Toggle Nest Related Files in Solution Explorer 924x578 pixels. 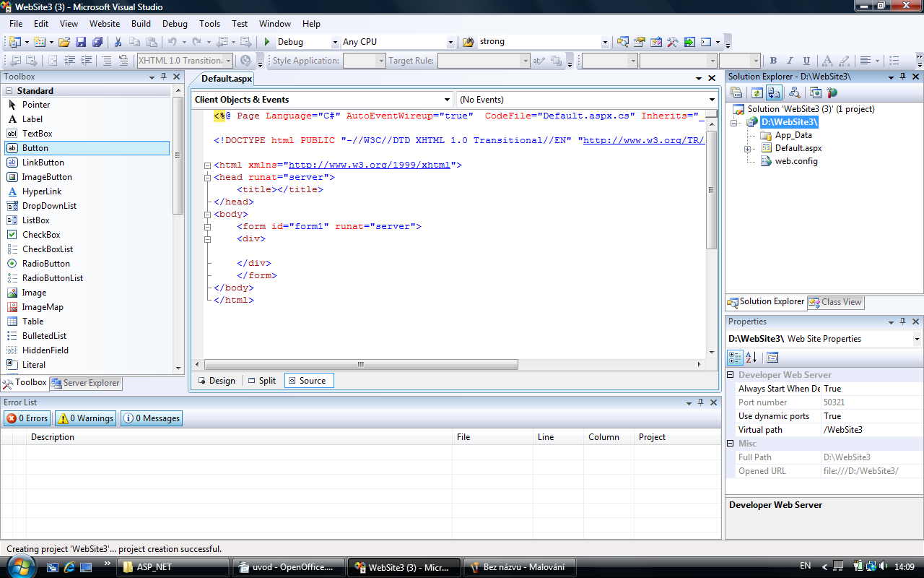point(774,92)
